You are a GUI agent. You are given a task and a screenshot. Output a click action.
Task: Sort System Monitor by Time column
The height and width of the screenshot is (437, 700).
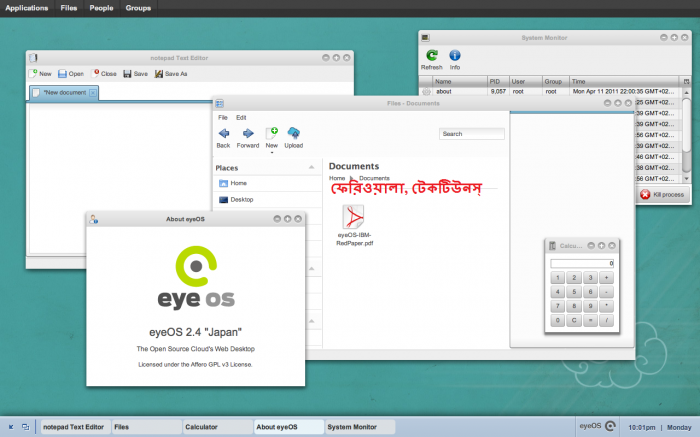coord(624,82)
